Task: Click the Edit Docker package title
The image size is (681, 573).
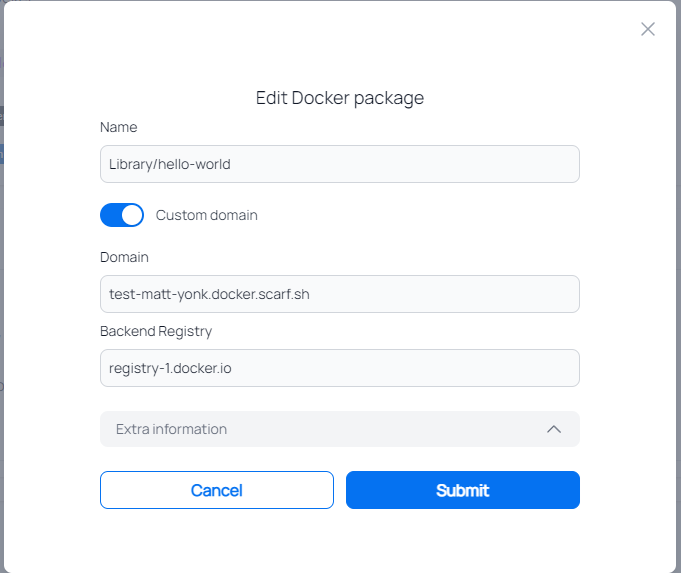Action: 340,98
